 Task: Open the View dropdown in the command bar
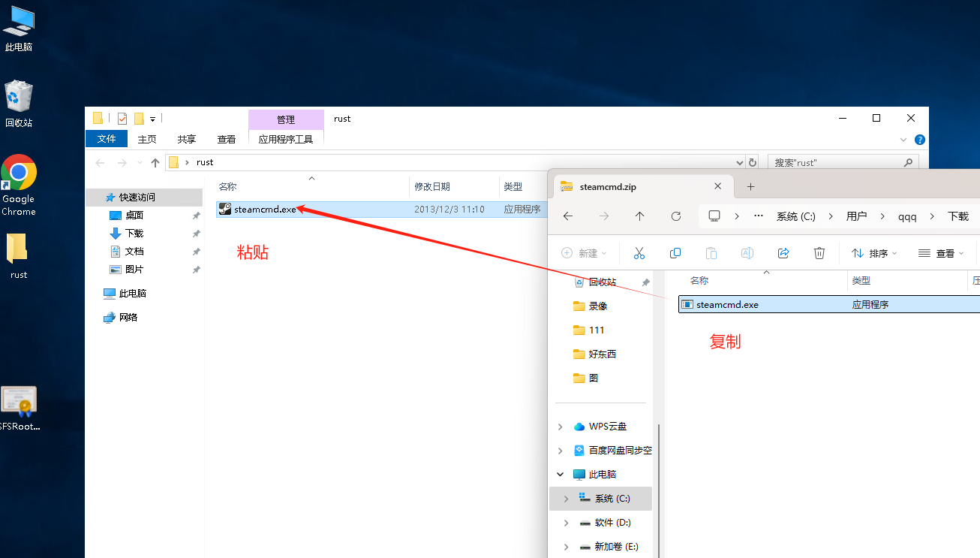(942, 253)
